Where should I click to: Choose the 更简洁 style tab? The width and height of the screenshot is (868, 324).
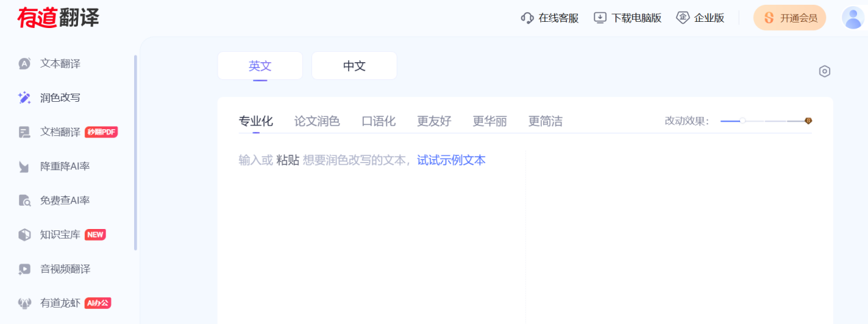pos(545,122)
